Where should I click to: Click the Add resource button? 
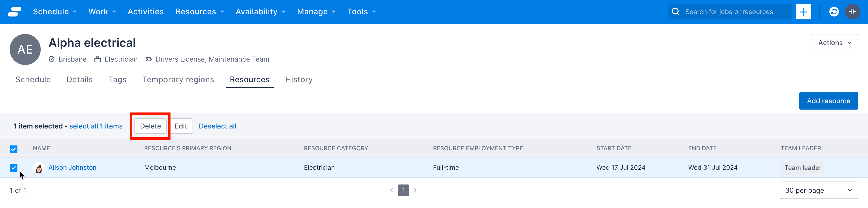tap(828, 101)
